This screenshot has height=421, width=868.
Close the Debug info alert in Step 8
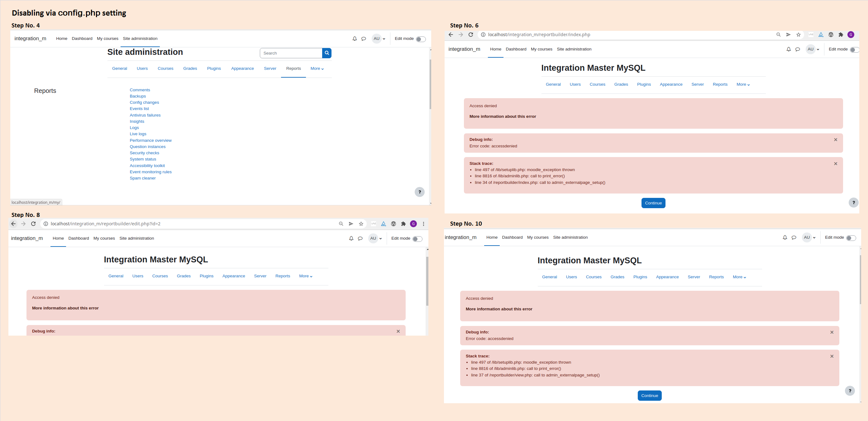pyautogui.click(x=398, y=331)
